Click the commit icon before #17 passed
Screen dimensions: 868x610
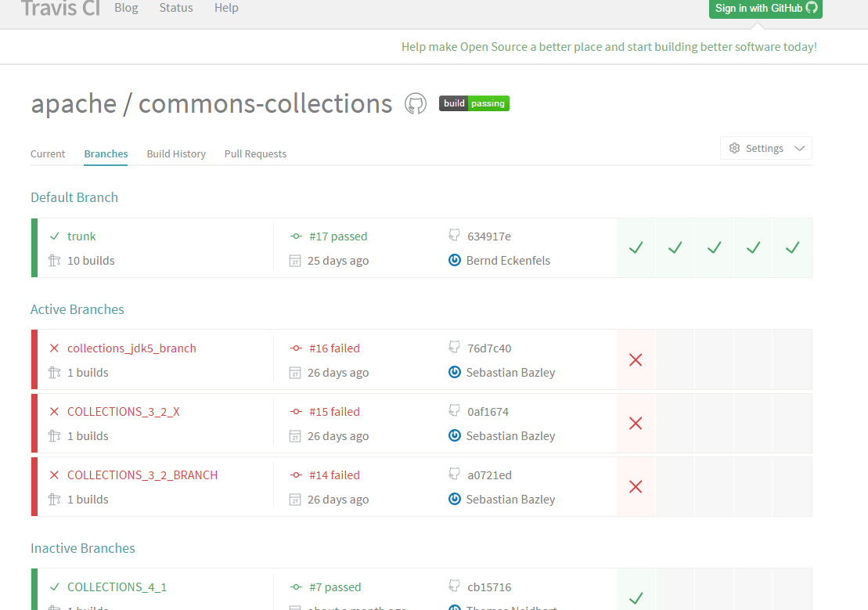[x=296, y=236]
